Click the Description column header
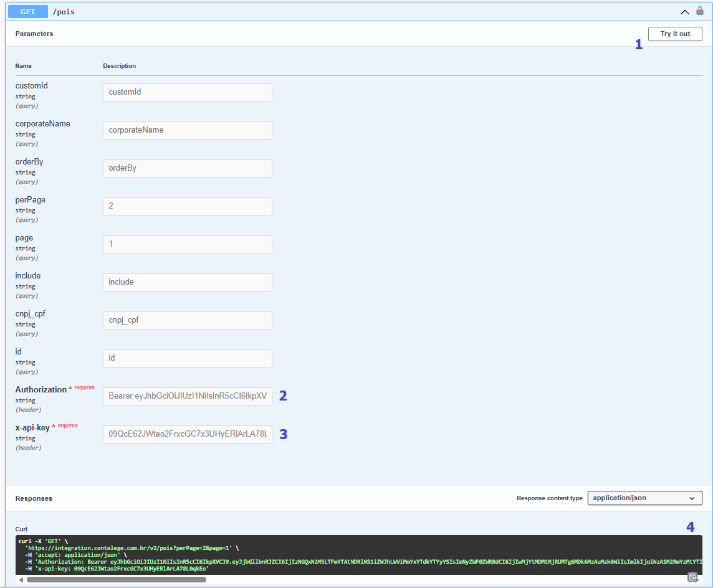Viewport: 713px width, 588px height. point(119,66)
